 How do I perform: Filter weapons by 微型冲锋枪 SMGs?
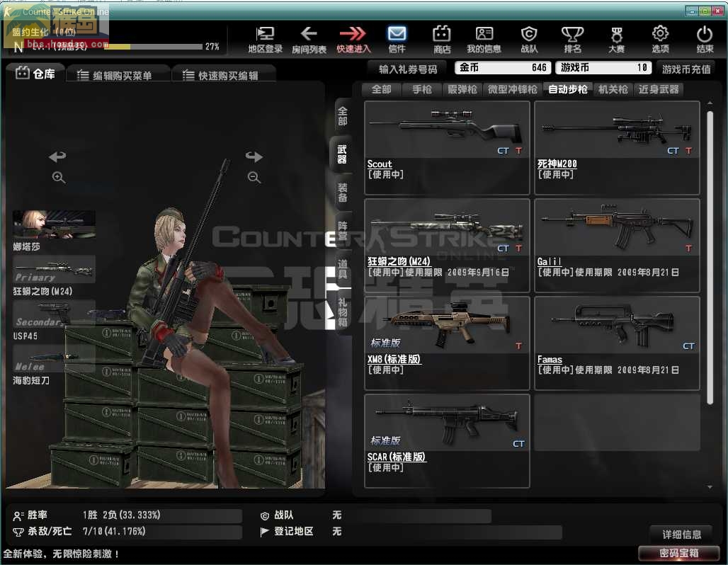[513, 89]
